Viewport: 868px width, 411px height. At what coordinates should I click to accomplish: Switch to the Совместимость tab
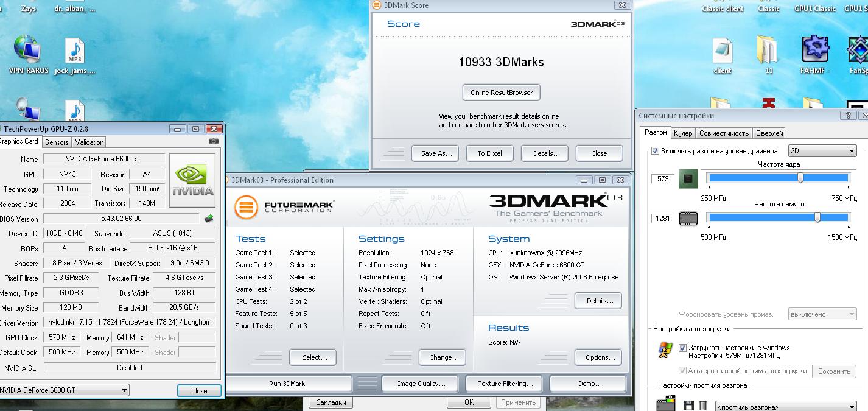[724, 133]
